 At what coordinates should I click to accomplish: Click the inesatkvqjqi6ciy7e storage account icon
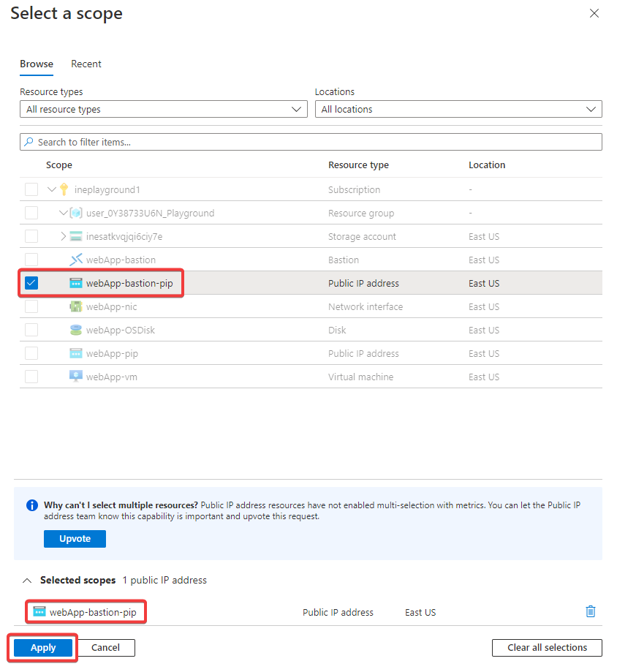coord(76,236)
